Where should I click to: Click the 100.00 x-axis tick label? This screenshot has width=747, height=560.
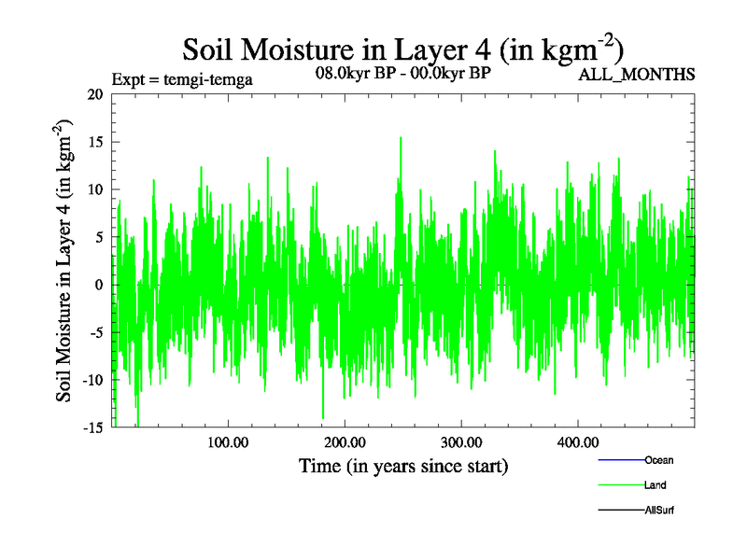coord(227,441)
